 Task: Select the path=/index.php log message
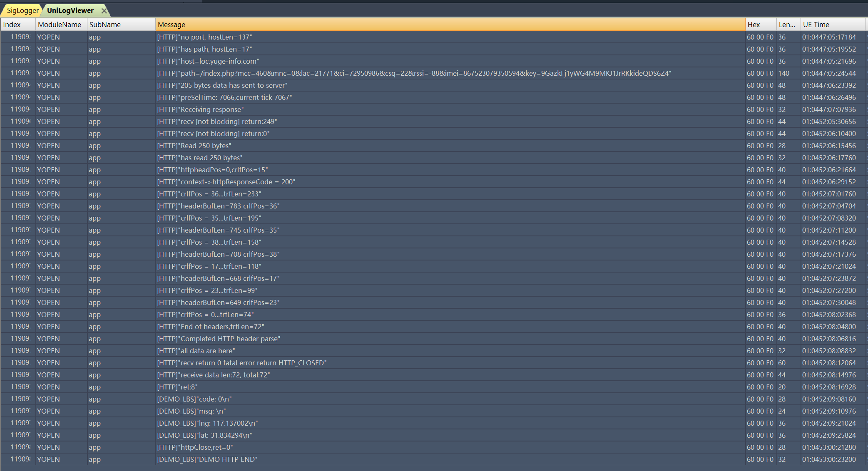pyautogui.click(x=433, y=73)
